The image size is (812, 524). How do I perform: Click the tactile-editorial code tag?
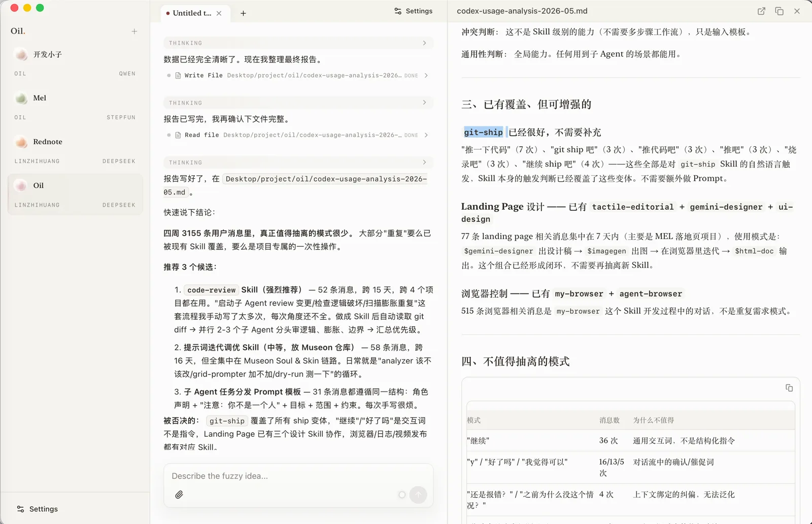633,207
